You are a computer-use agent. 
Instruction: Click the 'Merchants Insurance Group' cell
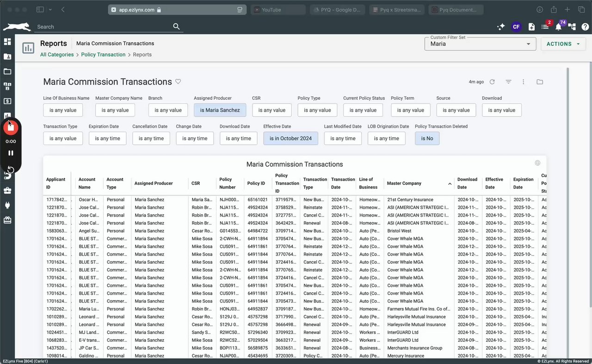(414, 348)
